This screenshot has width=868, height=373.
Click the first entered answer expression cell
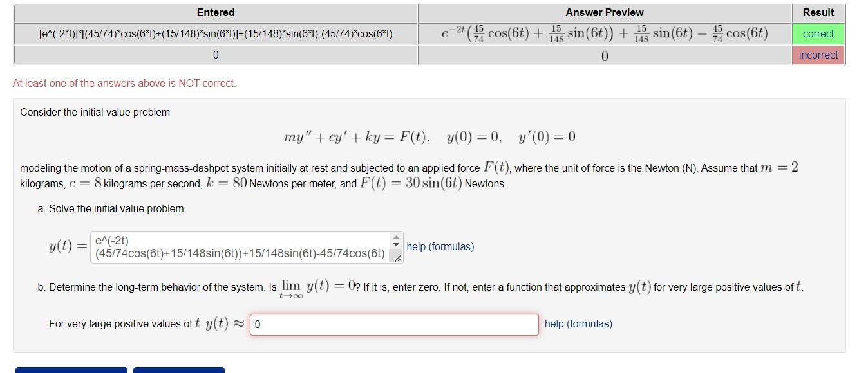[215, 33]
